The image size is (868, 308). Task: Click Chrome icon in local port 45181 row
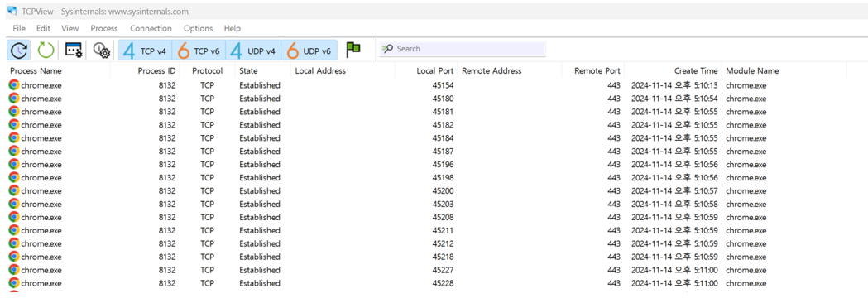pos(14,112)
